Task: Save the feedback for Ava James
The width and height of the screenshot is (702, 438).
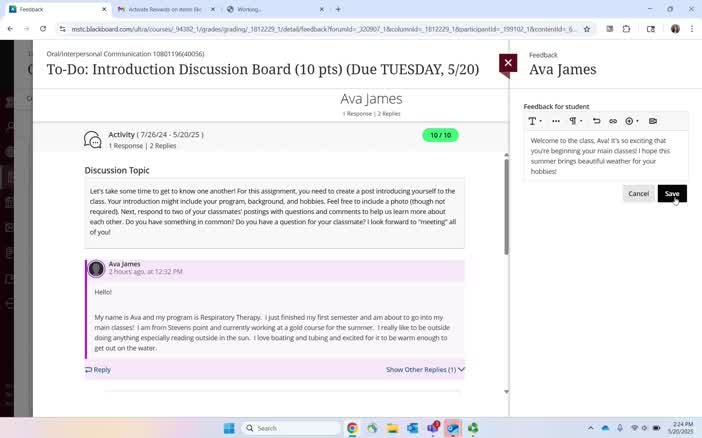Action: pyautogui.click(x=672, y=193)
